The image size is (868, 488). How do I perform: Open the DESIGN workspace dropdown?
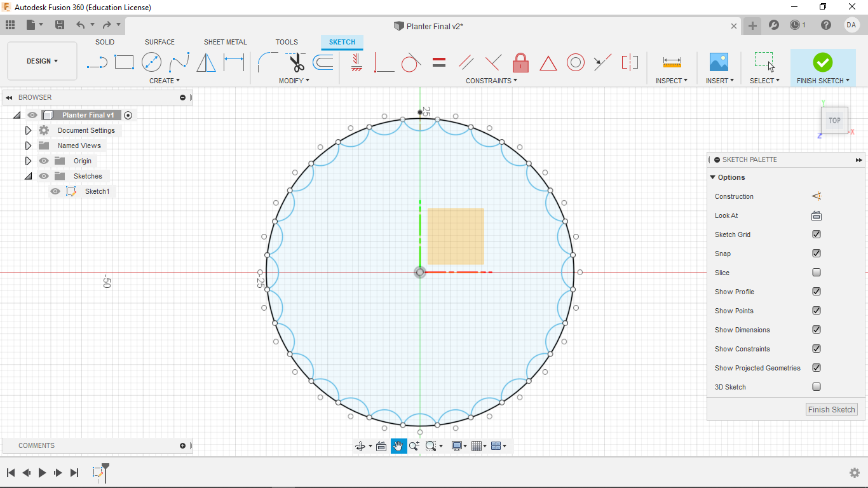42,61
